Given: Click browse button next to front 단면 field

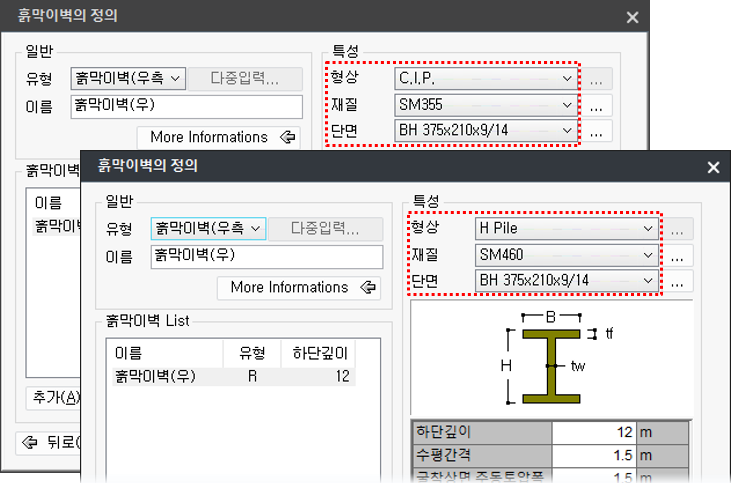Looking at the screenshot, I should pyautogui.click(x=679, y=282).
